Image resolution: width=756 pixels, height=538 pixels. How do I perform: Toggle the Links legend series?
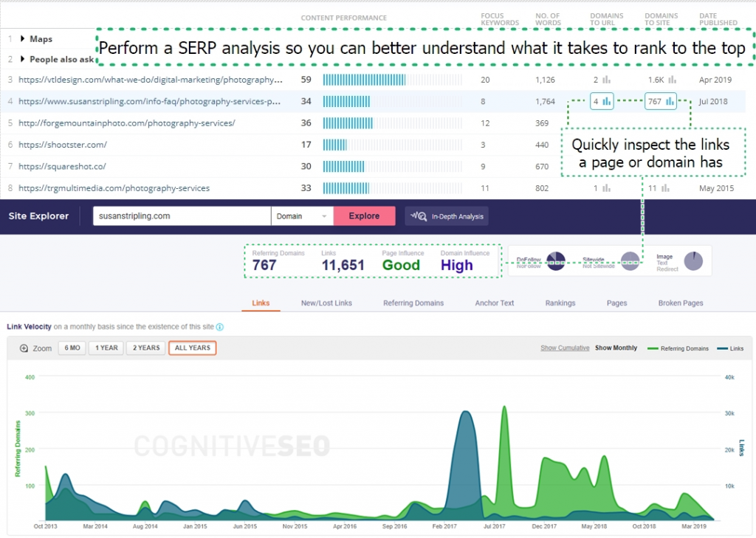tap(730, 348)
